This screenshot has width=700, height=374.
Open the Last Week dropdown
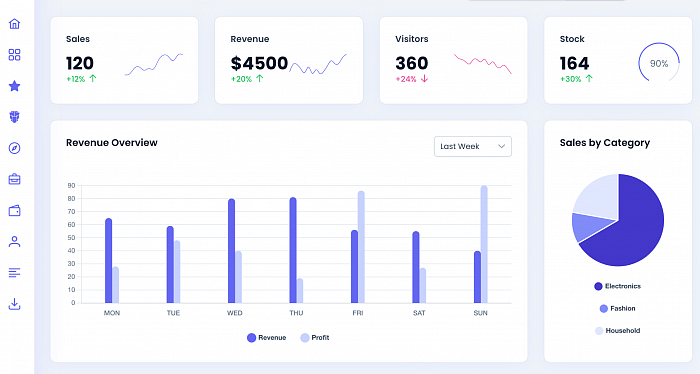coord(473,146)
